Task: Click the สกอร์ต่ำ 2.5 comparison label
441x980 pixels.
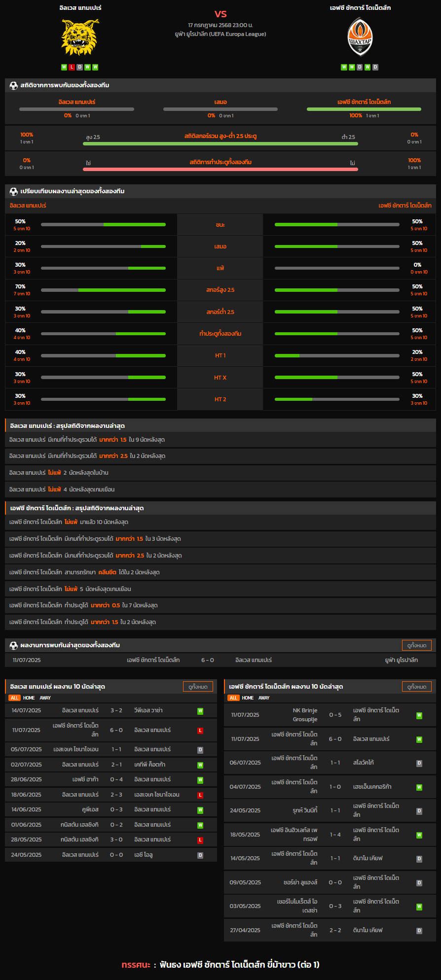Action: 220,312
